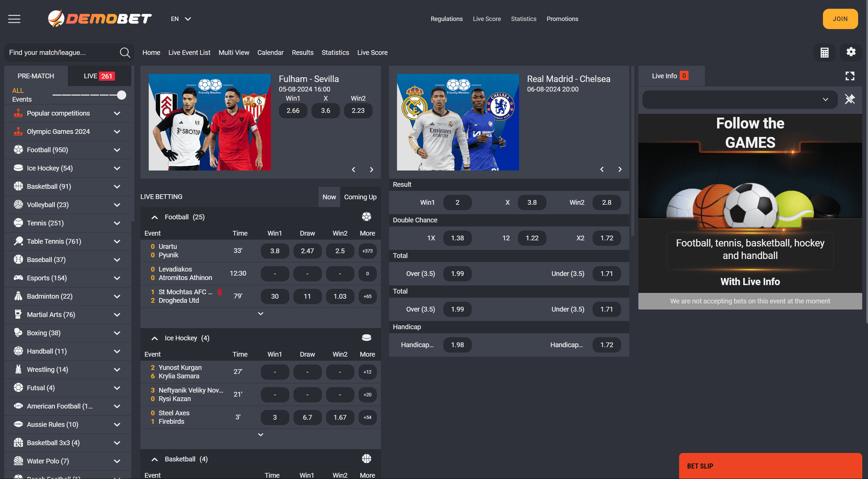Image resolution: width=868 pixels, height=479 pixels.
Task: Select the Coming Up tab
Action: (x=360, y=197)
